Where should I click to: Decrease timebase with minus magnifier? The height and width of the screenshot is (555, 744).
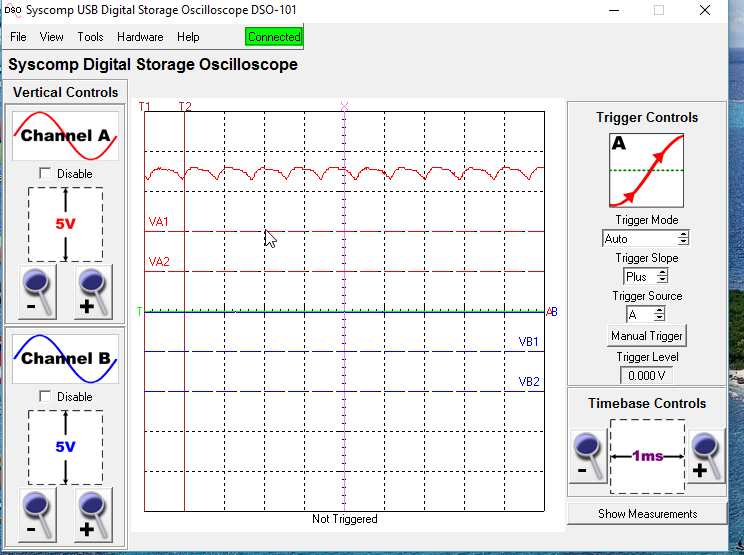pyautogui.click(x=588, y=456)
